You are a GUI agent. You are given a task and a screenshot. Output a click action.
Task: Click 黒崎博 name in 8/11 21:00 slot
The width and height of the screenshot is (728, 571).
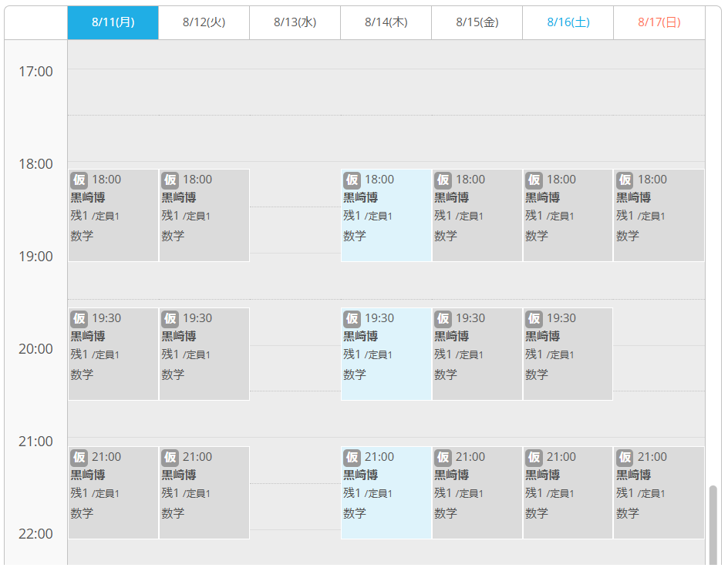[87, 475]
